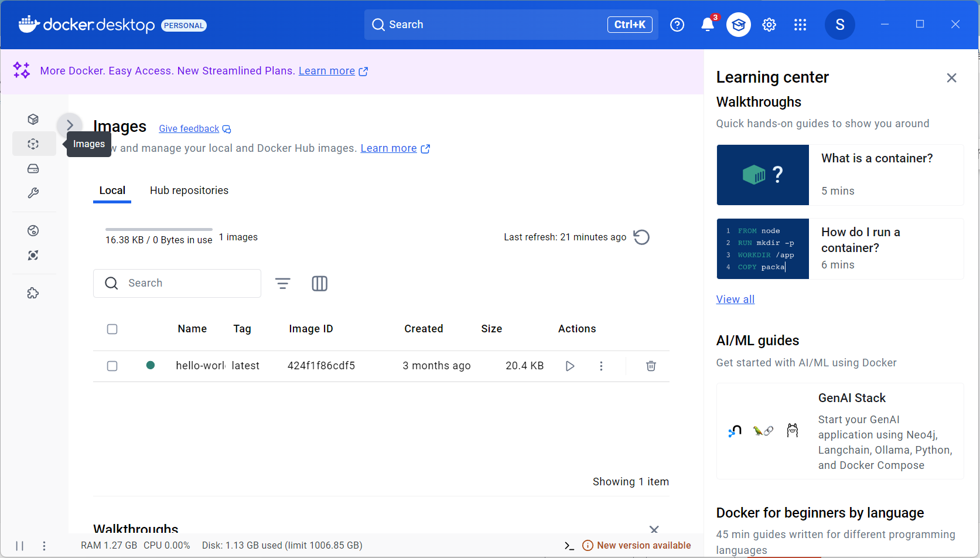Select the Images sidebar icon
The width and height of the screenshot is (980, 558).
pyautogui.click(x=33, y=144)
